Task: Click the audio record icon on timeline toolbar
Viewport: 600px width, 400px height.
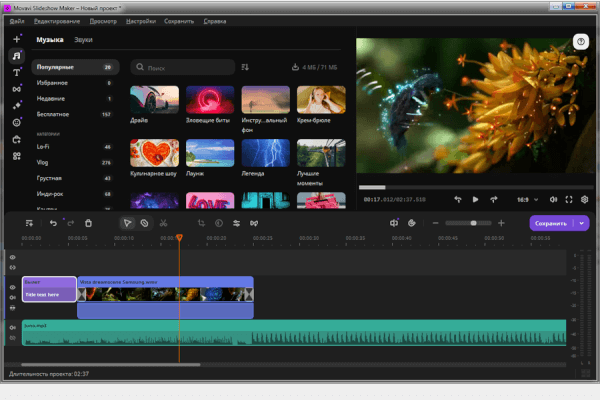Action: [x=394, y=223]
